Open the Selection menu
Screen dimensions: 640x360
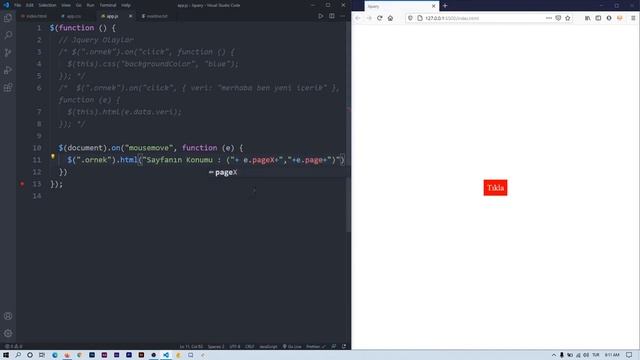tap(47, 5)
